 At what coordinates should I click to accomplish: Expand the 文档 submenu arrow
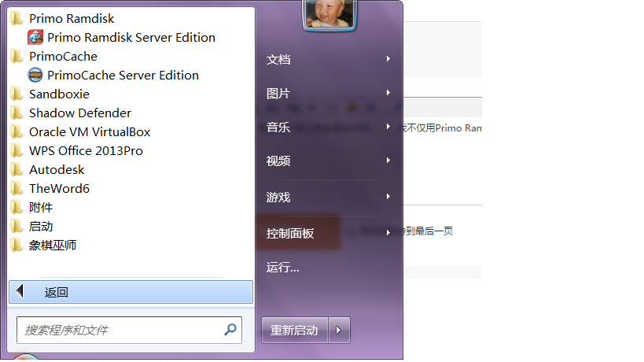(x=388, y=59)
